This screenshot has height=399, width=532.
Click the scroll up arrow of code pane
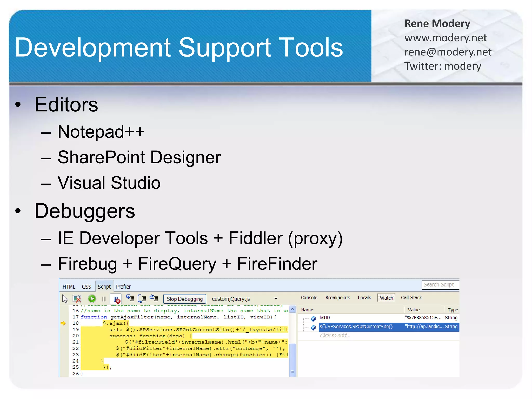coord(292,309)
